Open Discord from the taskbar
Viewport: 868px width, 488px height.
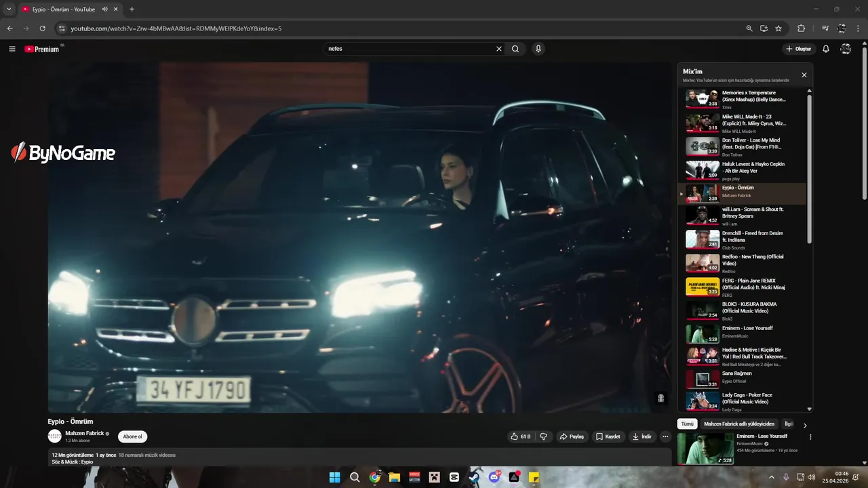click(494, 477)
